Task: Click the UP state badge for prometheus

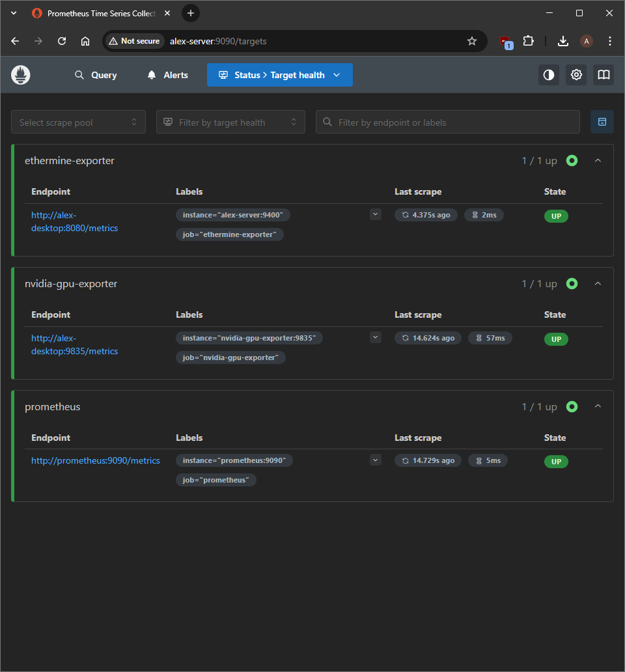Action: (x=556, y=462)
